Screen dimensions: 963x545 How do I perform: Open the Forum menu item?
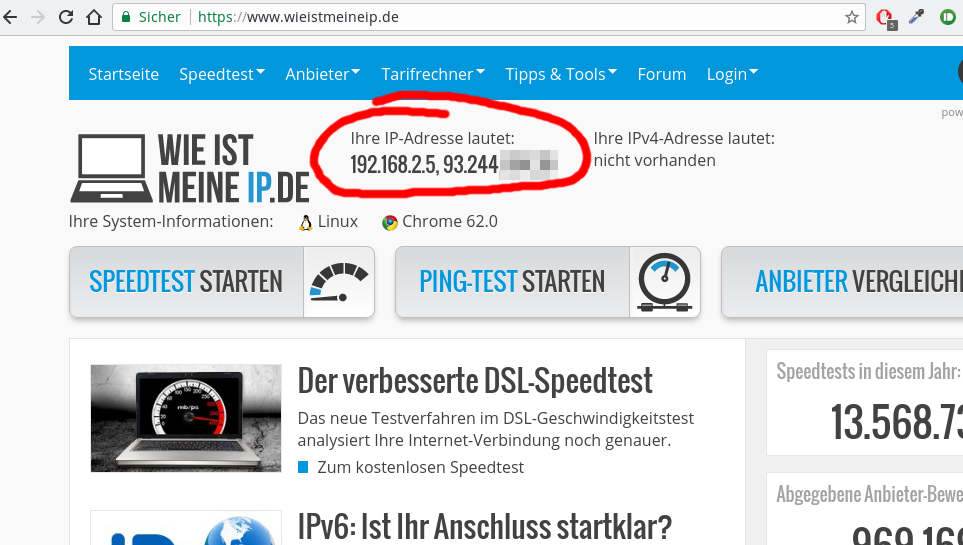[x=661, y=74]
